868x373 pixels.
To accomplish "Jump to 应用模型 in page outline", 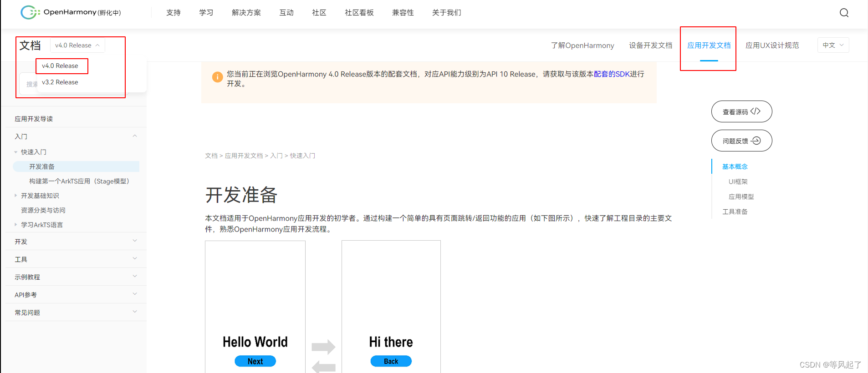I will (x=741, y=197).
